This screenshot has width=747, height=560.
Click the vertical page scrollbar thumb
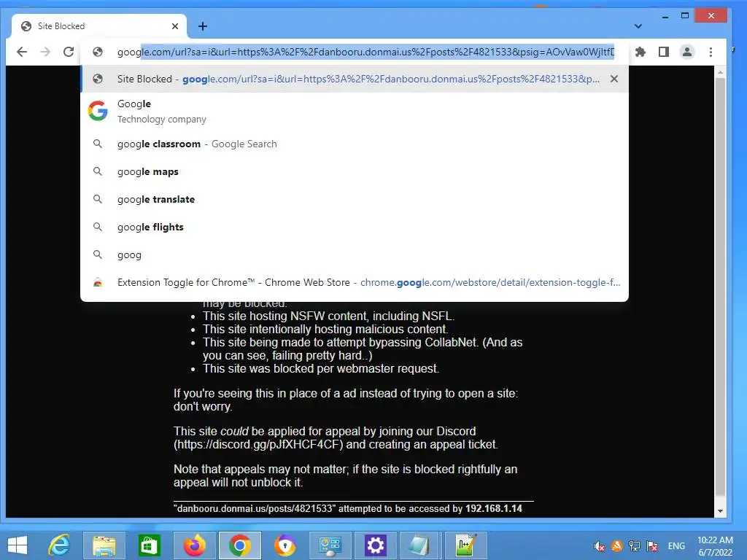(x=720, y=287)
